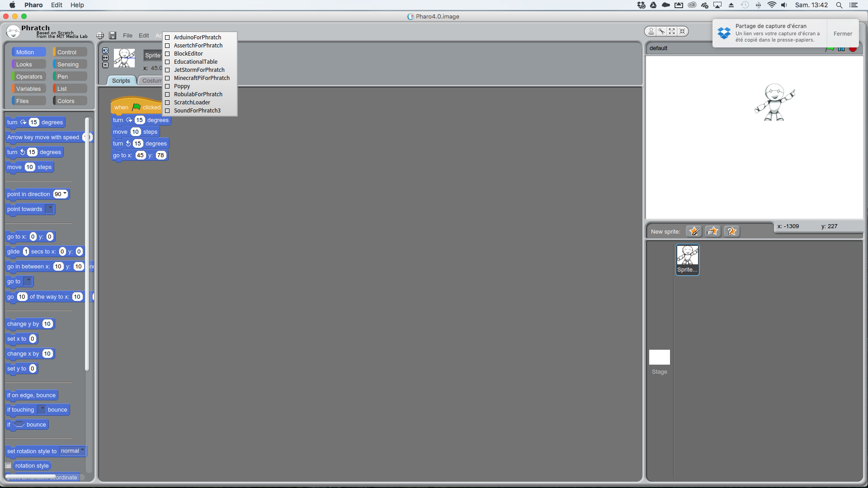Click the red stop sign
Screen dimensions: 868x488
(x=853, y=49)
